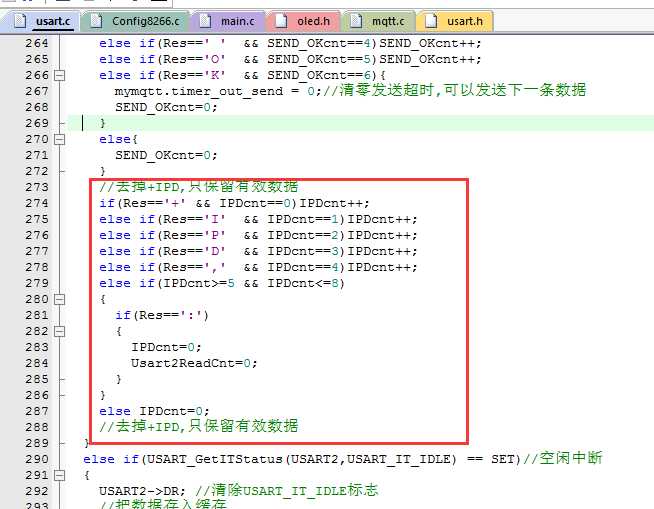The width and height of the screenshot is (654, 509).
Task: Open the main.c tab
Action: 227,21
